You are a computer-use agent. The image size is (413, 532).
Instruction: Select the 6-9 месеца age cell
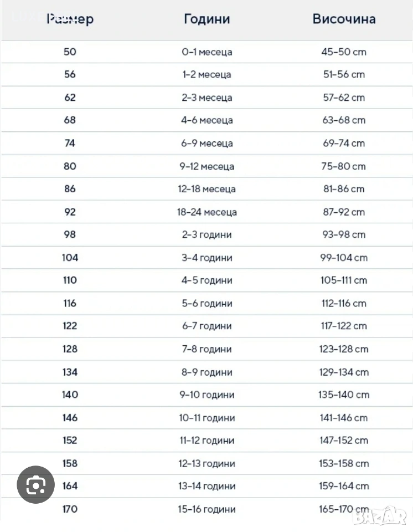206,143
